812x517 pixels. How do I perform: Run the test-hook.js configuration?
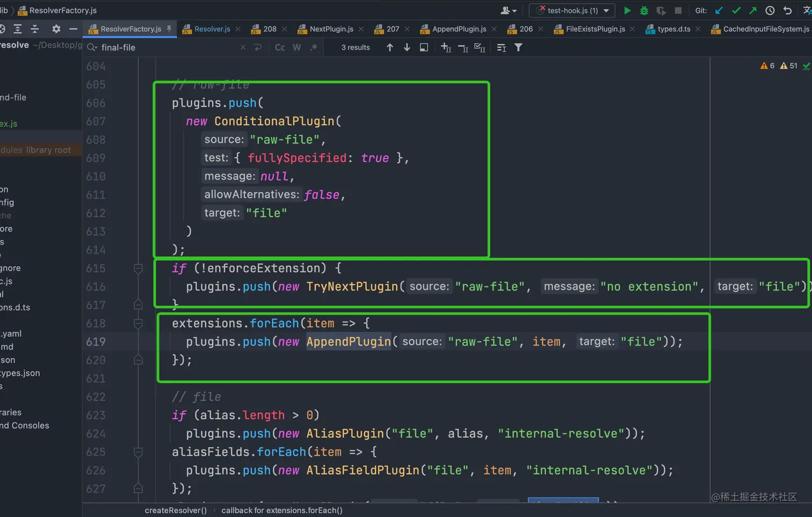627,11
